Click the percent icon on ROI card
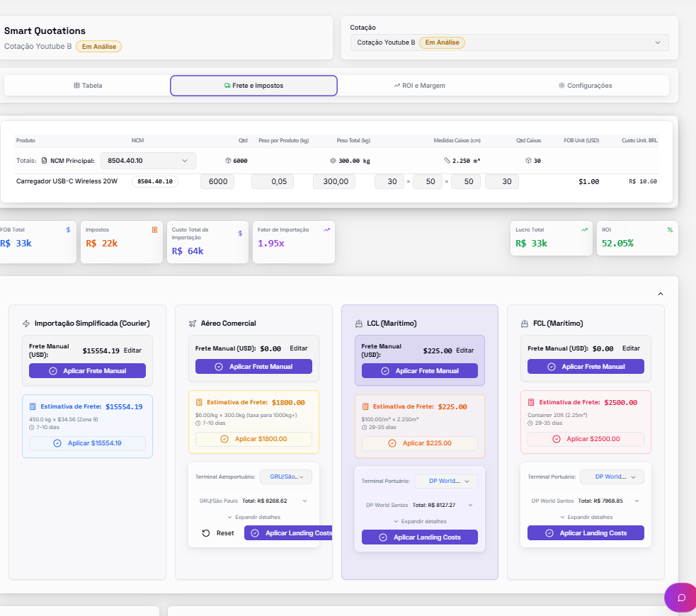Image resolution: width=696 pixels, height=616 pixels. [x=670, y=230]
